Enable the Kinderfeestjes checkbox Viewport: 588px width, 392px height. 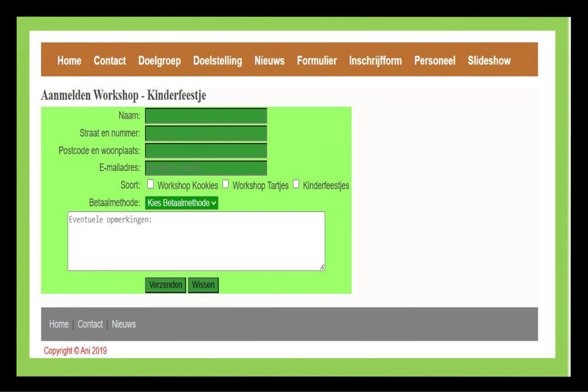click(296, 184)
